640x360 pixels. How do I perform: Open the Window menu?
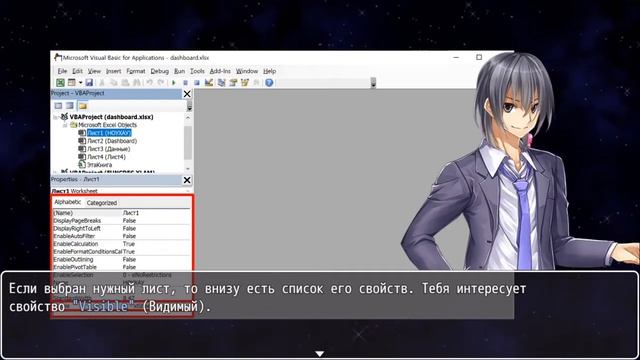click(x=247, y=71)
